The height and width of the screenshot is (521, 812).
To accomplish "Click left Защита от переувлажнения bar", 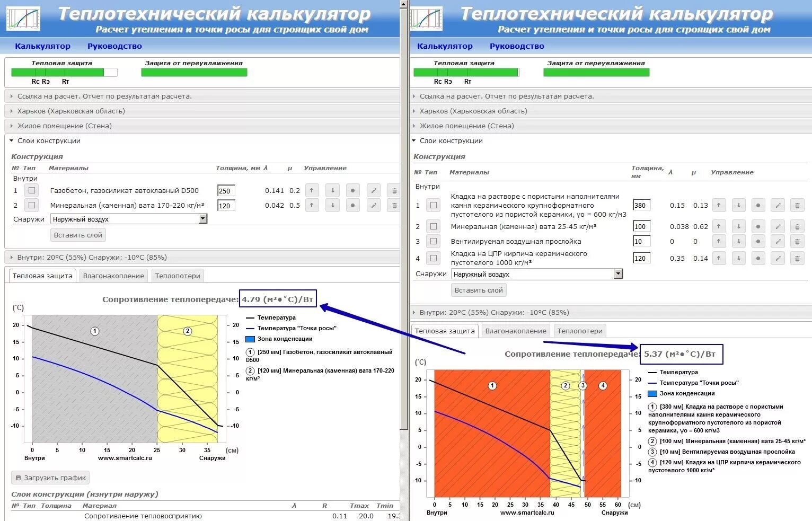I will 194,73.
